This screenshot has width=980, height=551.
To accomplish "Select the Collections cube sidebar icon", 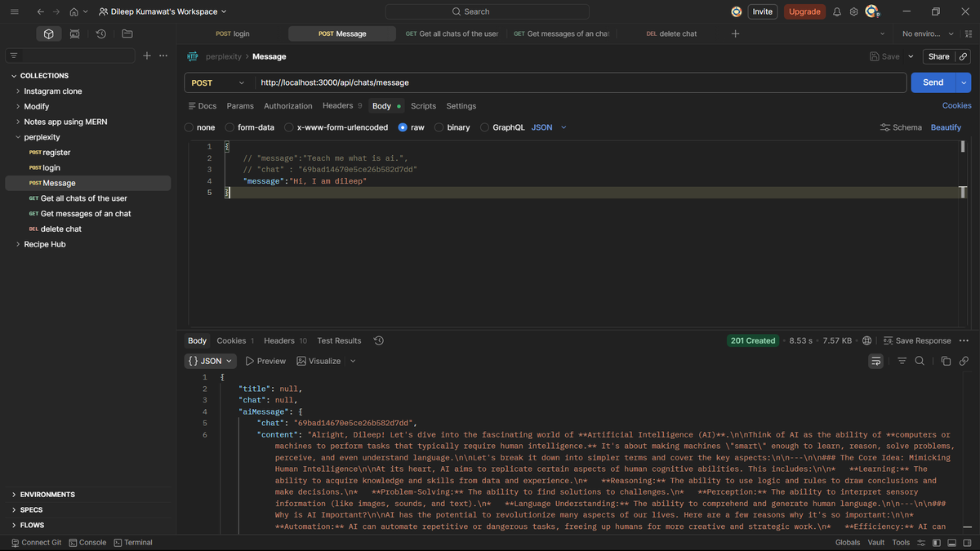I will pos(49,33).
